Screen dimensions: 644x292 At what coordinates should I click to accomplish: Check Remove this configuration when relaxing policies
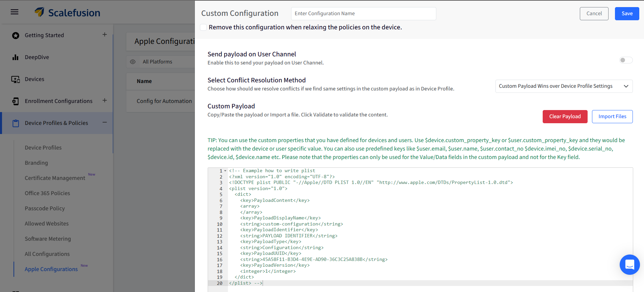coord(203,27)
